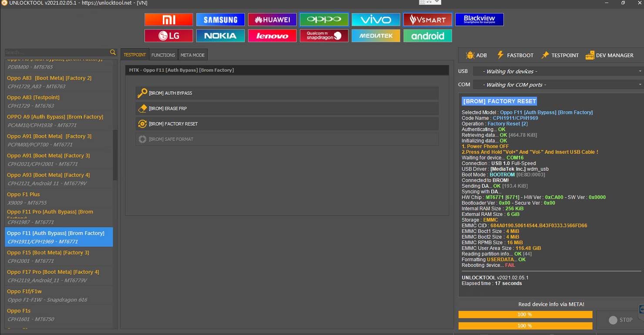Click 'Read device info via META!' text
This screenshot has height=335, width=644.
pos(551,304)
